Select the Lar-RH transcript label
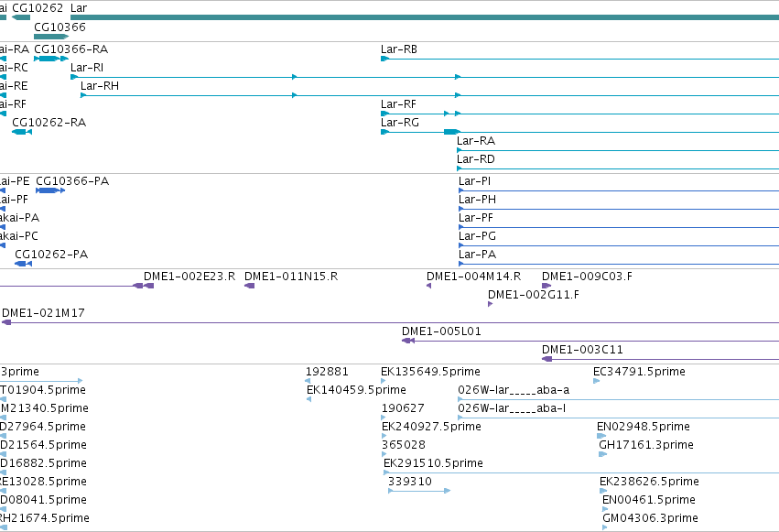The image size is (779, 532). [x=100, y=86]
